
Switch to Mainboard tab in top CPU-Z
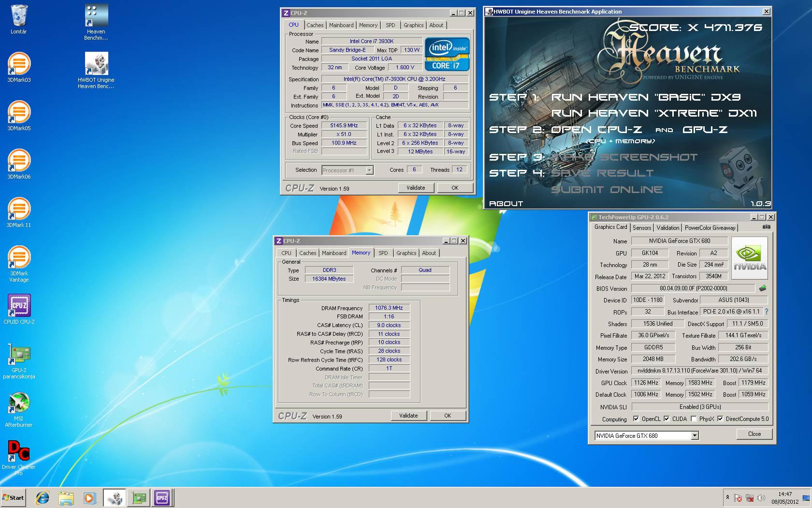point(341,25)
